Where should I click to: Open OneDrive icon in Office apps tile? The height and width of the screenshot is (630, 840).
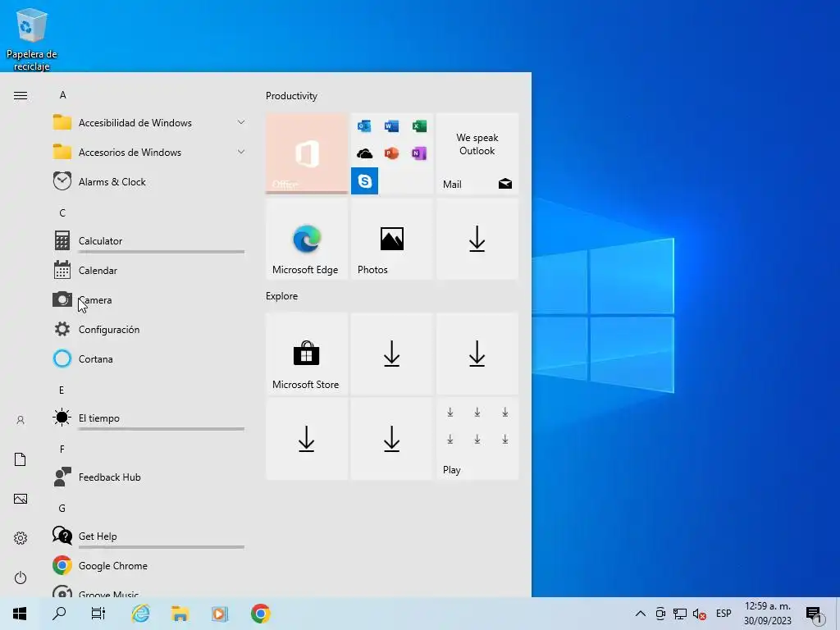[x=364, y=153]
